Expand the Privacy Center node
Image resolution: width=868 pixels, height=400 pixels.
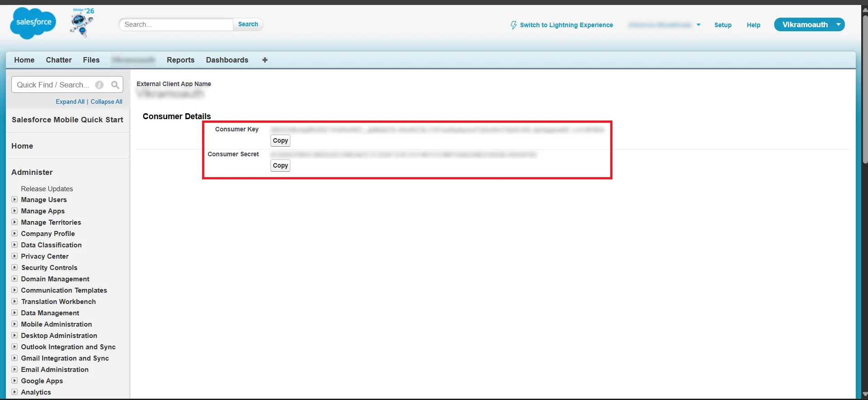pos(14,256)
